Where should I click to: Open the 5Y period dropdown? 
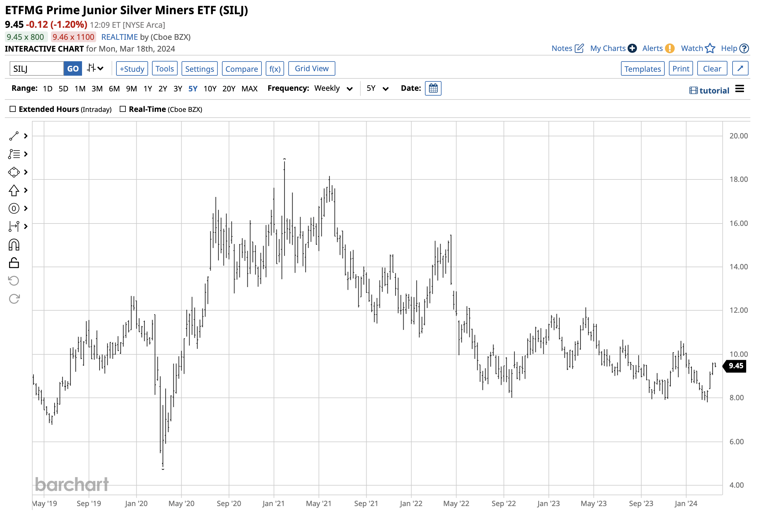tap(377, 88)
